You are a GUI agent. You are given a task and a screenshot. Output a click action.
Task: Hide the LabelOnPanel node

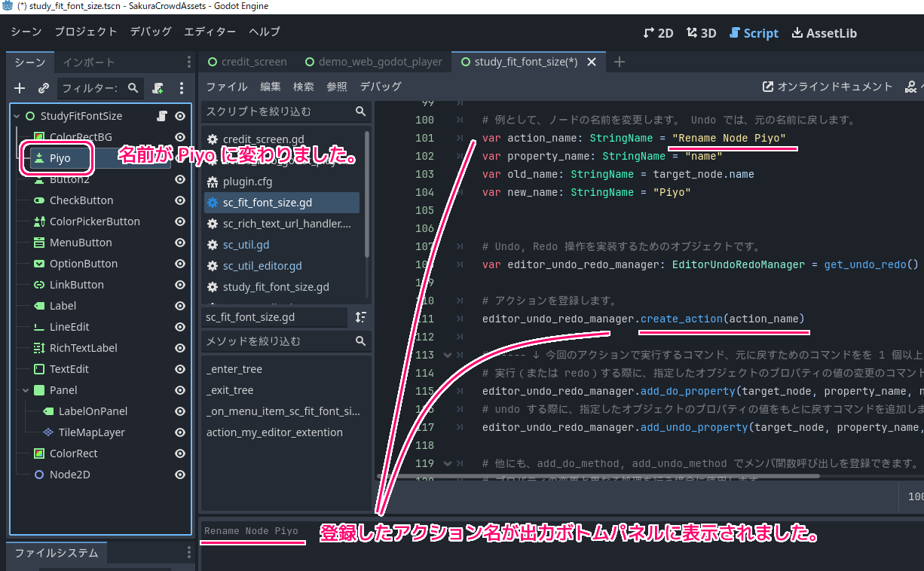coord(180,411)
